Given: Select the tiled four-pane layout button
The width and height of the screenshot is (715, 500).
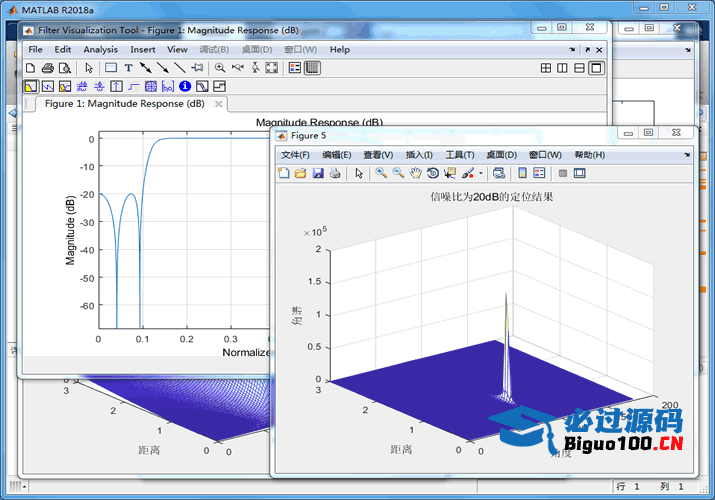Looking at the screenshot, I should pyautogui.click(x=546, y=68).
